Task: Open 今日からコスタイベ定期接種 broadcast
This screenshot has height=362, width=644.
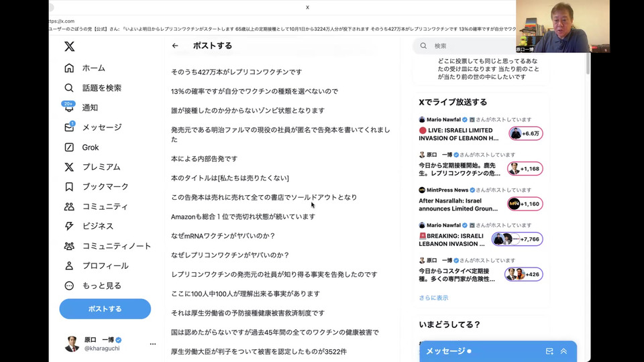Action: (457, 275)
